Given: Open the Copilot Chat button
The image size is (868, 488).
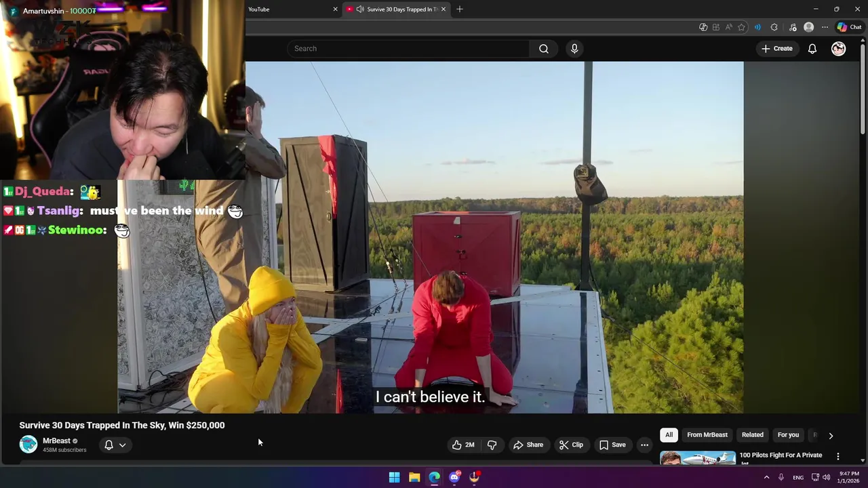Looking at the screenshot, I should click(x=849, y=27).
